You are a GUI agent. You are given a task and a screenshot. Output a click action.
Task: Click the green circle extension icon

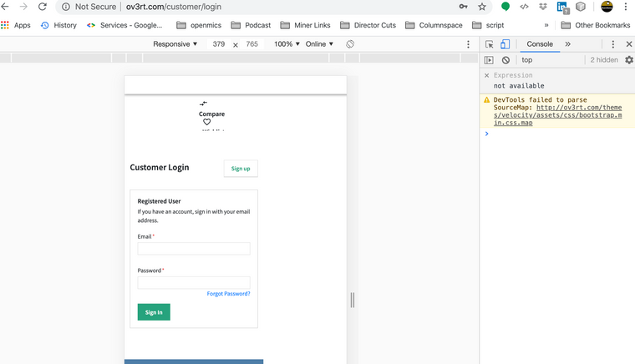tap(505, 7)
